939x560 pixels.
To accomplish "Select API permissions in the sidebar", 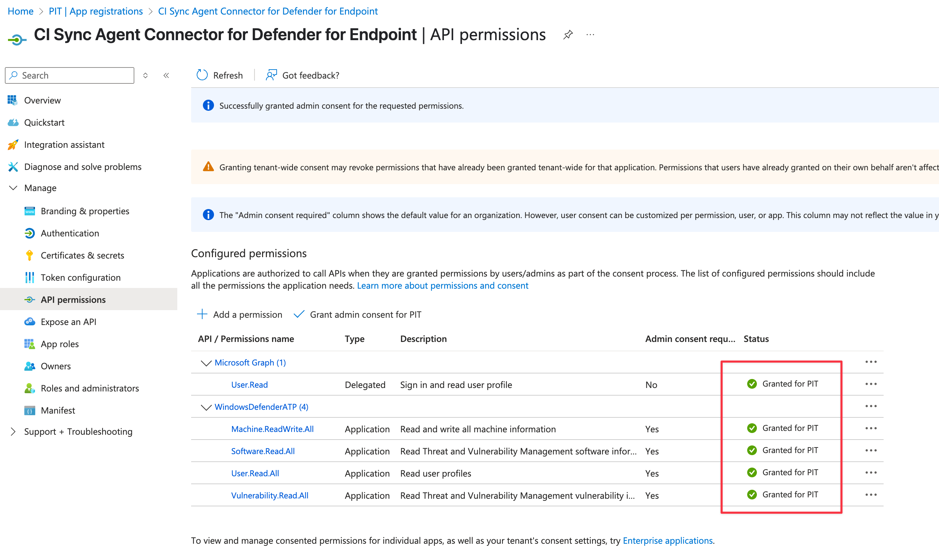I will tap(73, 300).
